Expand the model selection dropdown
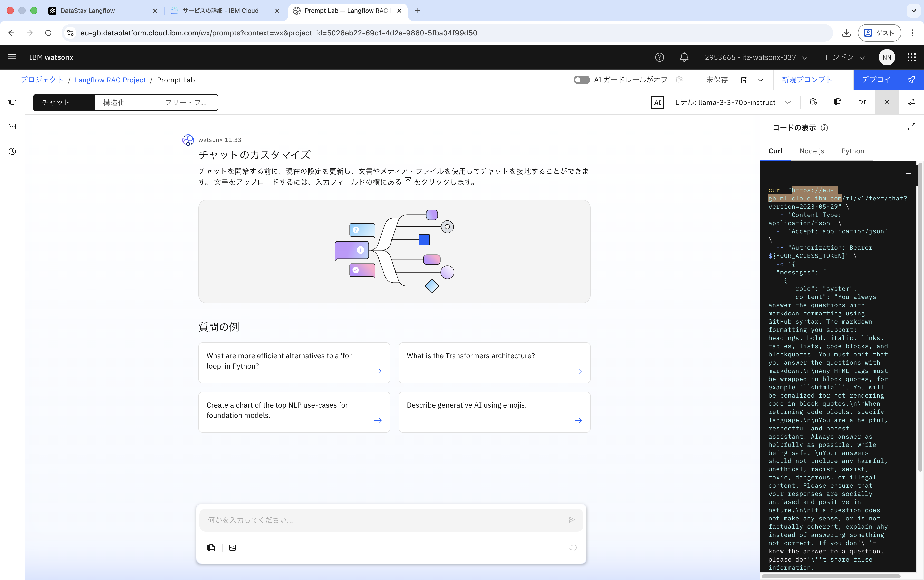Screen dimensions: 924x580 [x=788, y=102]
